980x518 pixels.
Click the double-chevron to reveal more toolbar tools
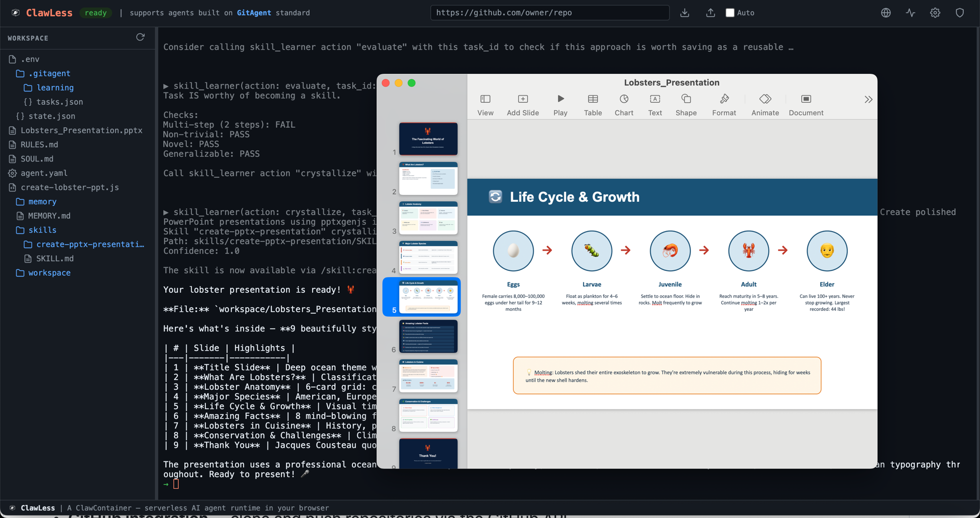tap(868, 99)
